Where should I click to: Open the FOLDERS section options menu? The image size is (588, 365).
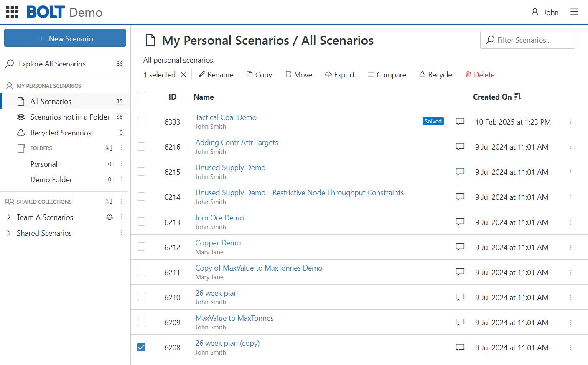pos(122,148)
